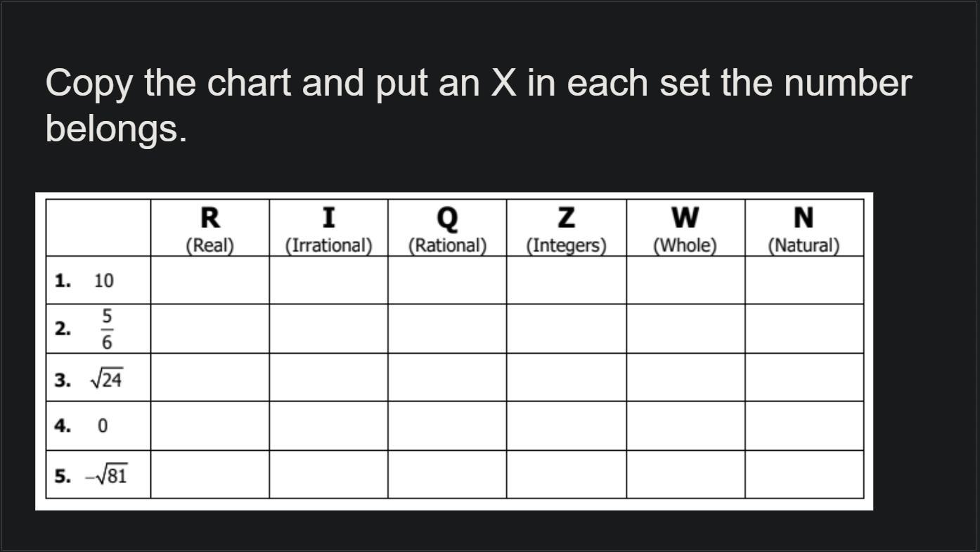Click the slide instruction text heading
This screenshot has width=980, height=552.
[478, 105]
